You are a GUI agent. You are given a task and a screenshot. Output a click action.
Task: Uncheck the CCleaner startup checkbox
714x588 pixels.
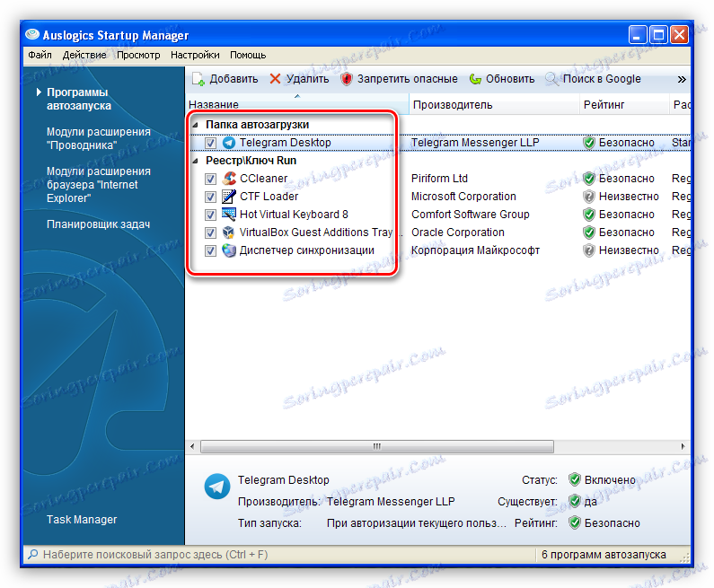[x=210, y=179]
